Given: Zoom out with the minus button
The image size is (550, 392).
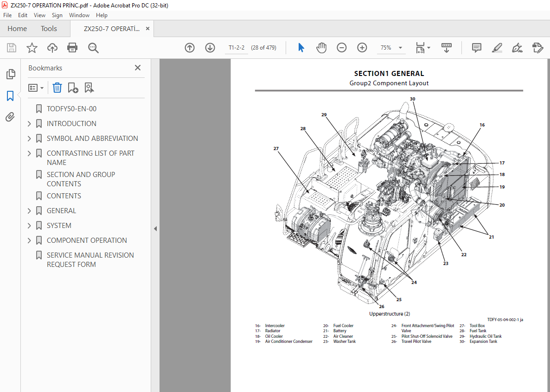Looking at the screenshot, I should [342, 48].
